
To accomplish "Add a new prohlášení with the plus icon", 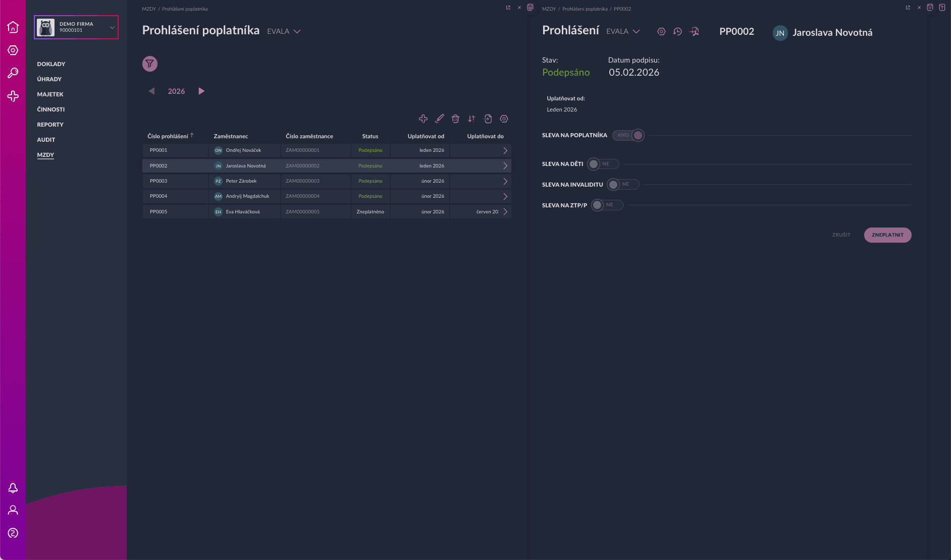I will click(423, 119).
